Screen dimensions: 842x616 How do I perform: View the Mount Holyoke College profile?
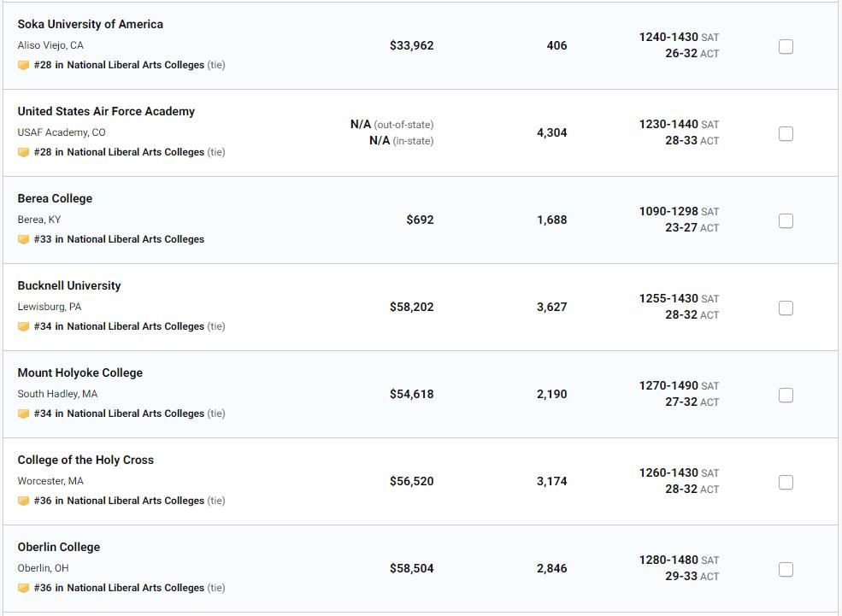coord(80,373)
